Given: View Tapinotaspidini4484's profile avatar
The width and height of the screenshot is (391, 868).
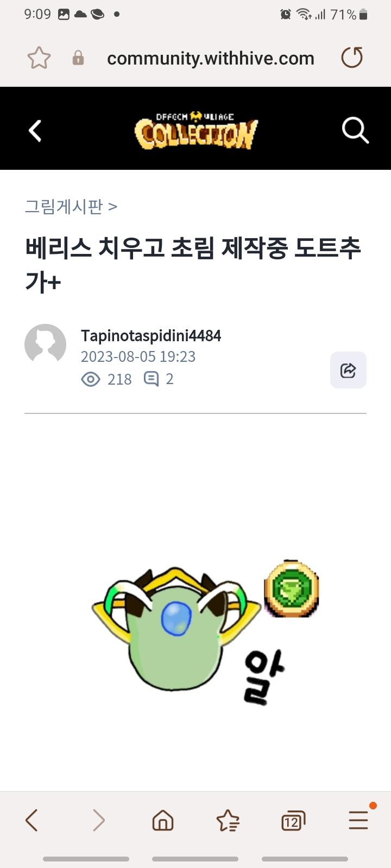Looking at the screenshot, I should point(46,345).
